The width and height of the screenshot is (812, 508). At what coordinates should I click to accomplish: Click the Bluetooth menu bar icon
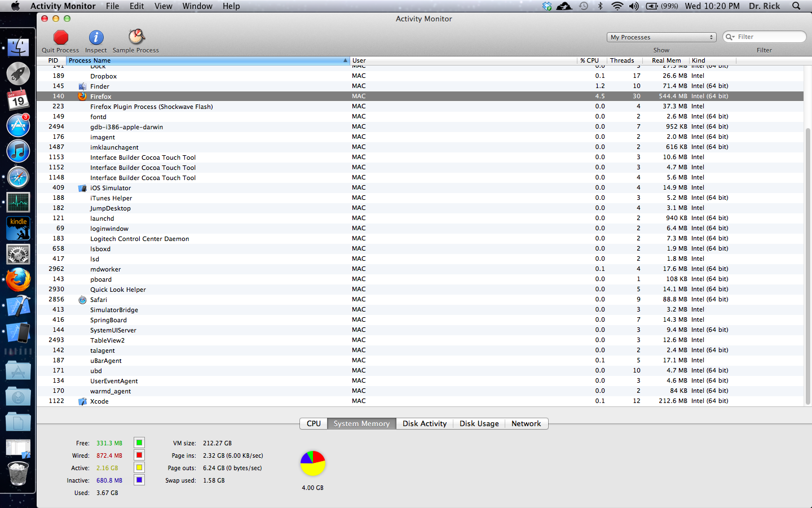click(x=600, y=6)
